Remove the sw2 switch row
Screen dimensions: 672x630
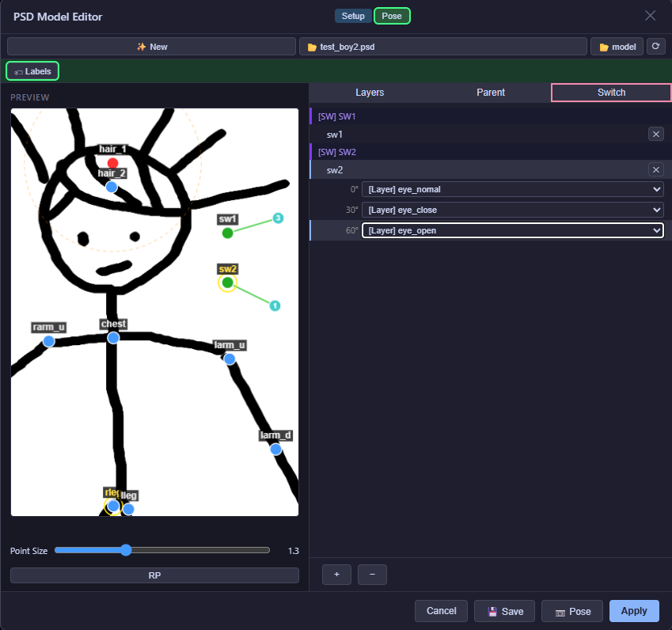coord(655,169)
